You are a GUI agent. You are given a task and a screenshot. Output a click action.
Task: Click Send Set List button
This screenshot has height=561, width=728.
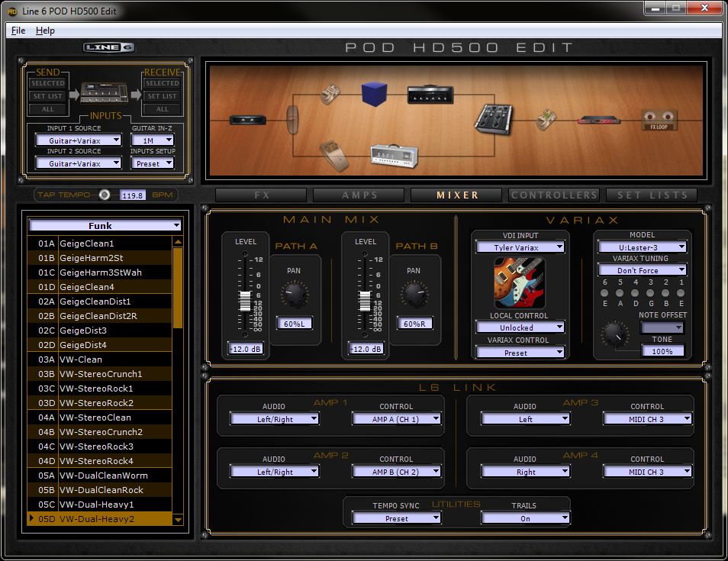tap(48, 96)
